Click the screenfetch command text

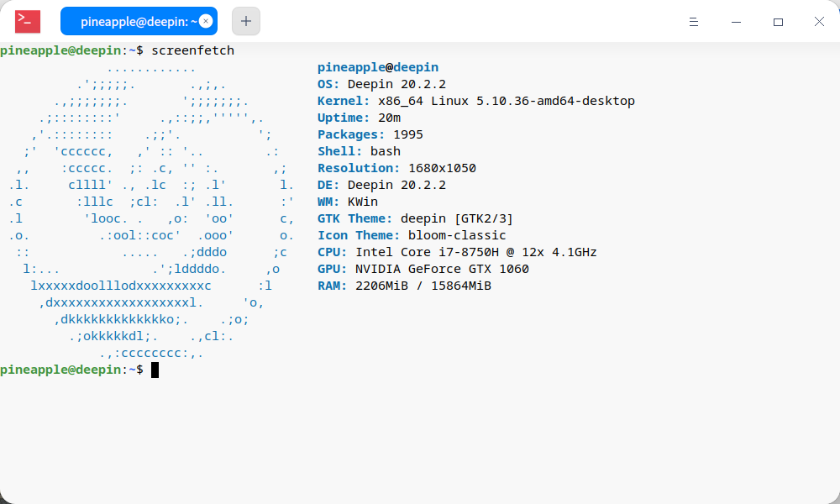pyautogui.click(x=193, y=50)
